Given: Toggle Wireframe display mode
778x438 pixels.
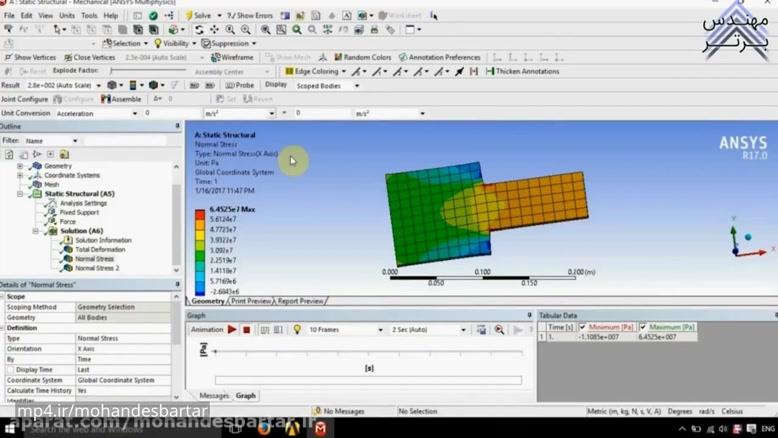Looking at the screenshot, I should (x=232, y=58).
